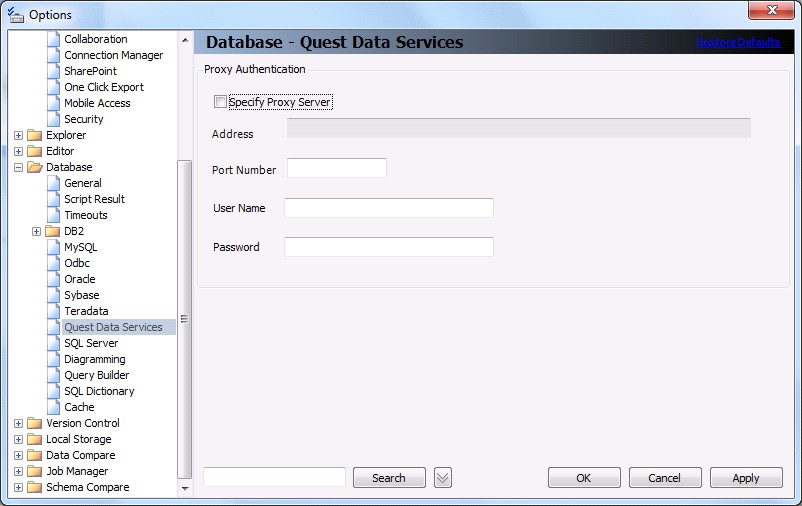Click the tree scroll down arrow
The width and height of the screenshot is (802, 506).
(185, 489)
